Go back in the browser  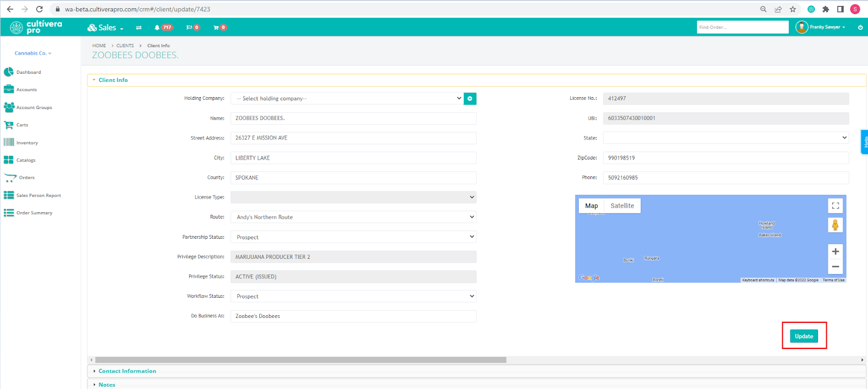[10, 9]
